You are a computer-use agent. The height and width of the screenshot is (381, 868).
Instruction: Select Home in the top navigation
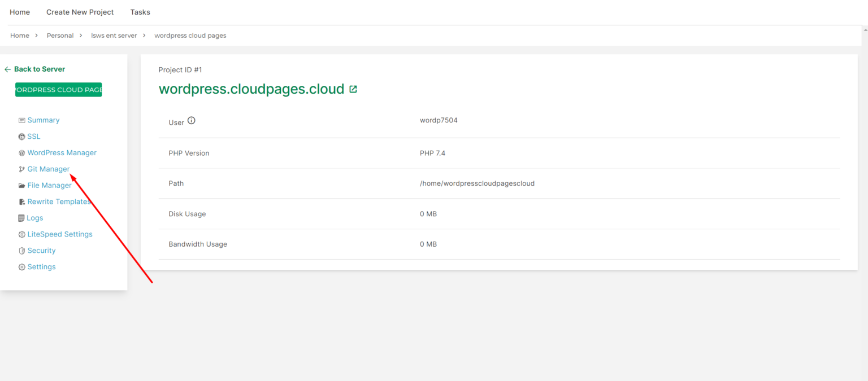pyautogui.click(x=19, y=12)
